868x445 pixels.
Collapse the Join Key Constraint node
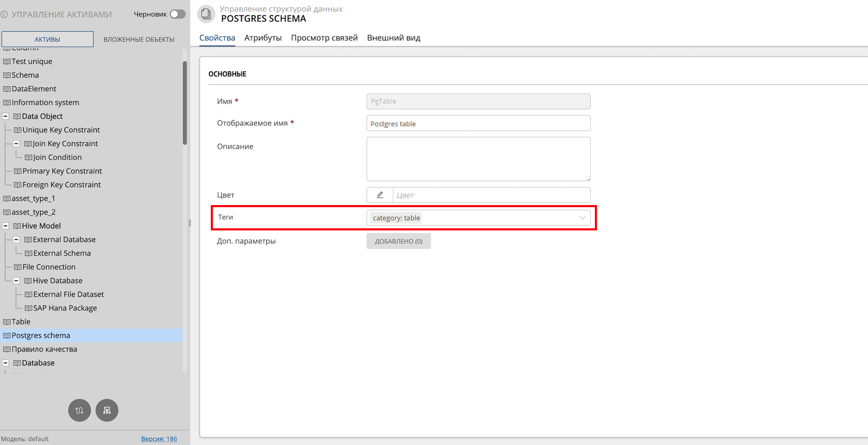point(16,144)
